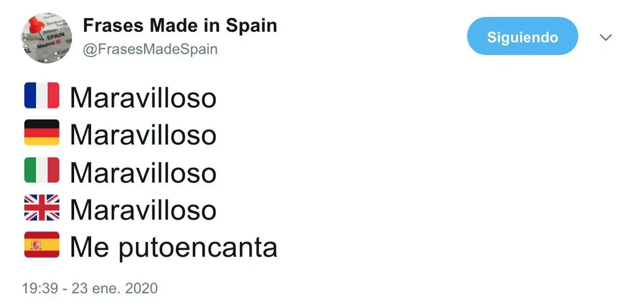
Task: Select Maravilloso beside the French flag
Action: tap(143, 98)
